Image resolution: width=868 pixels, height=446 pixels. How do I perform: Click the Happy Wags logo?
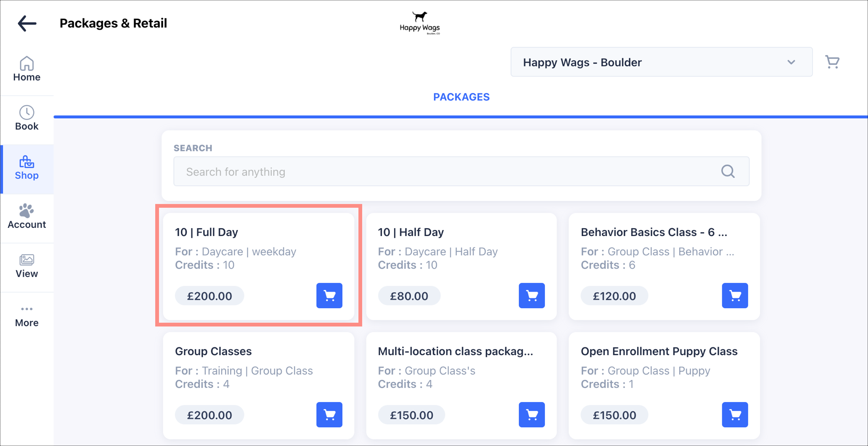tap(420, 23)
